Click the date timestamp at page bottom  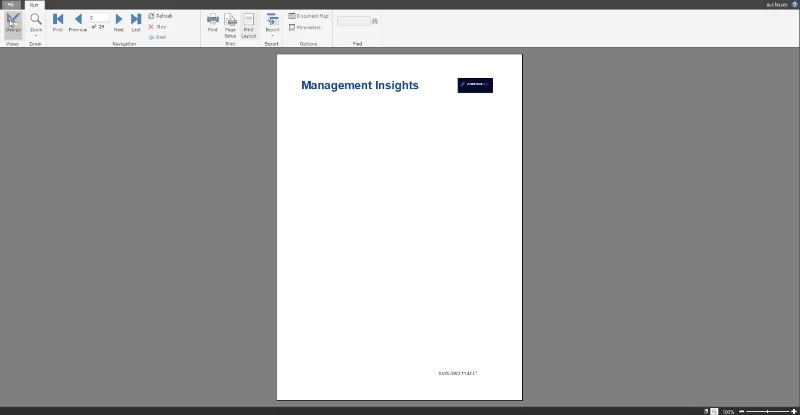[458, 373]
